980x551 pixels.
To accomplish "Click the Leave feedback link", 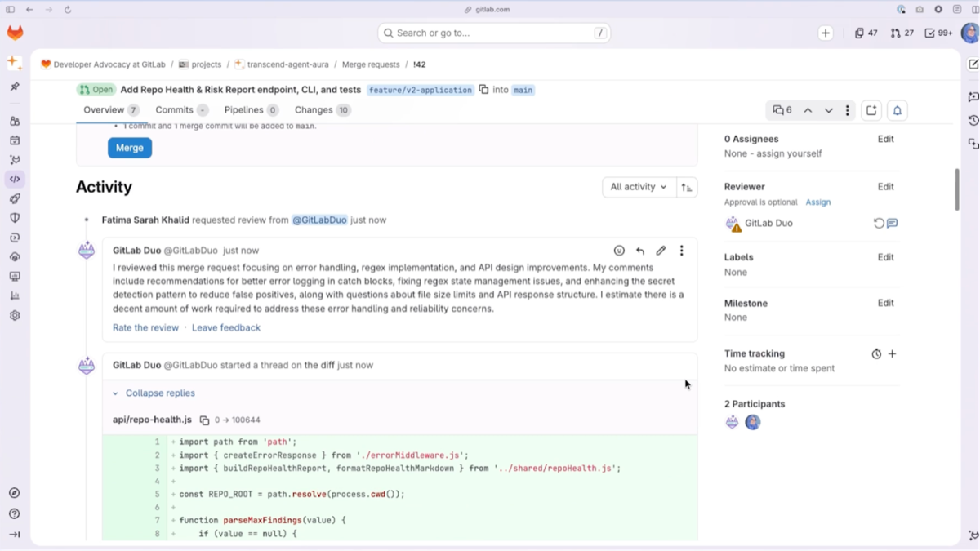I will (x=226, y=327).
